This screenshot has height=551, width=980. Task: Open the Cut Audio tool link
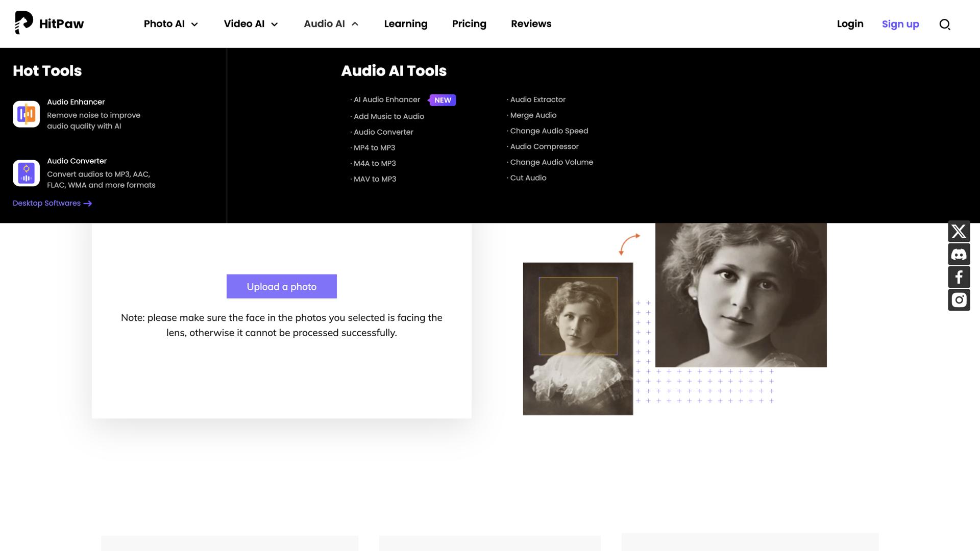click(x=528, y=178)
